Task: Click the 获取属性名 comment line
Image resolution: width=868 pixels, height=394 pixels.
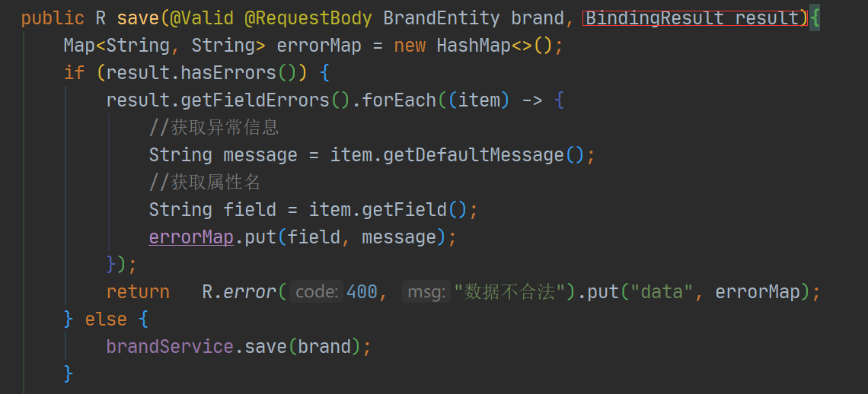Action: [x=205, y=183]
